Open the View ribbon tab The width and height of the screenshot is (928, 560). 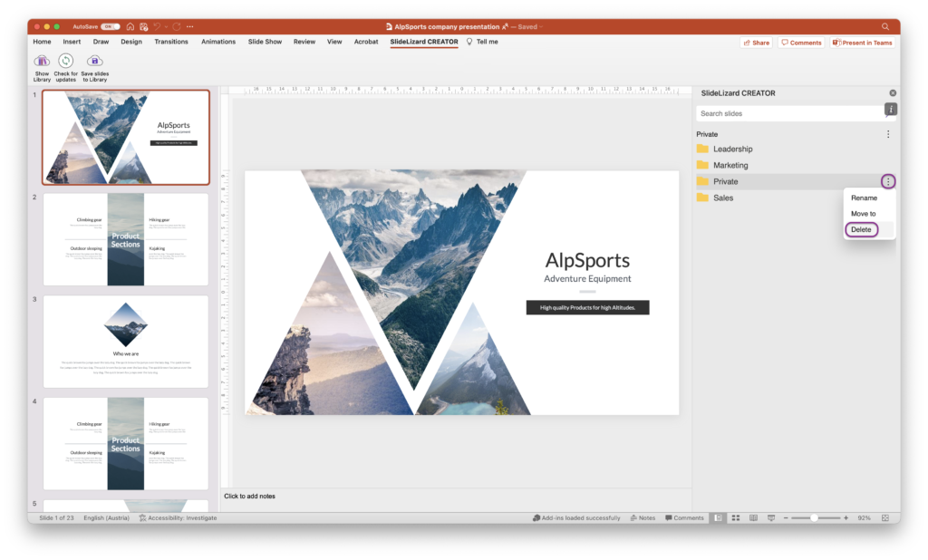[334, 42]
